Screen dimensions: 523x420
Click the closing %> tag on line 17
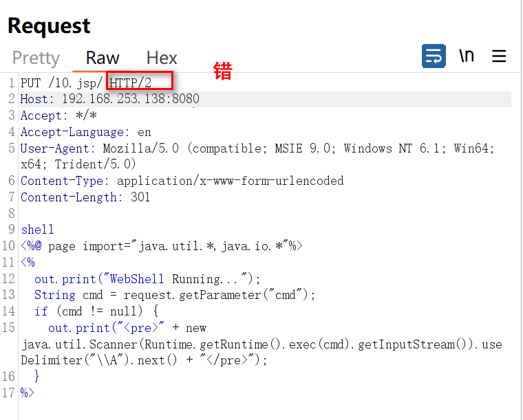pos(27,393)
